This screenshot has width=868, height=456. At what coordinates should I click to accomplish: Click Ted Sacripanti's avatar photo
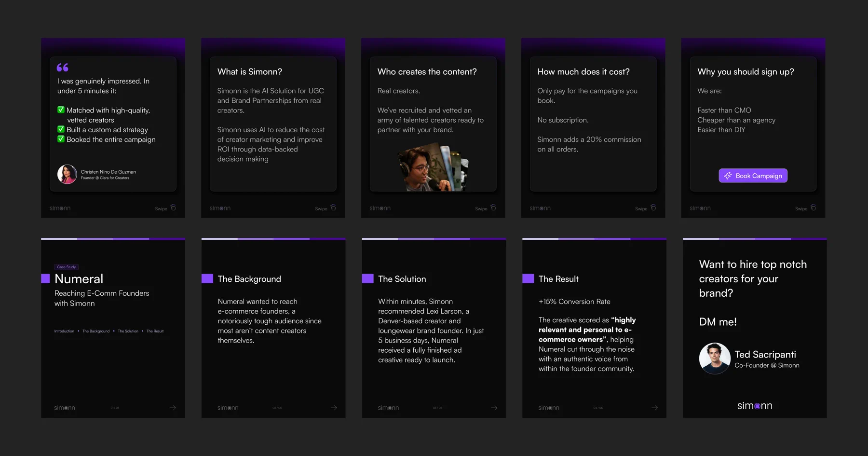point(715,359)
